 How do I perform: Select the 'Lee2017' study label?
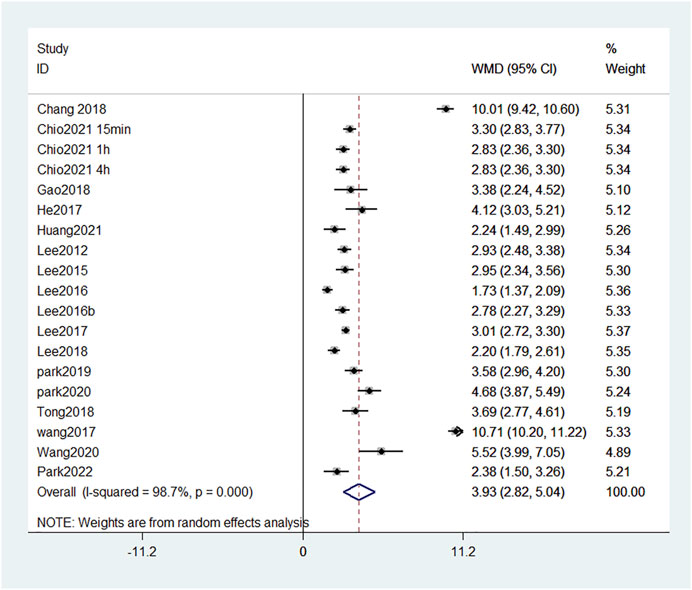coord(62,331)
